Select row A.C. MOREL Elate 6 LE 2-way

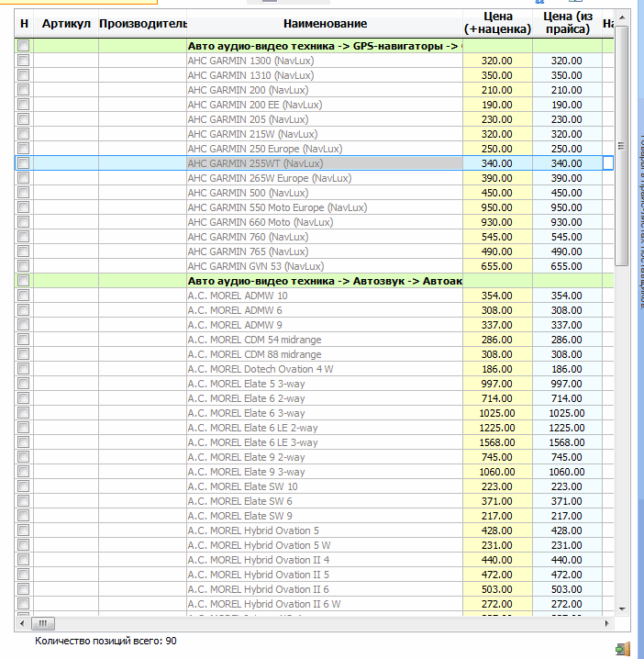pyautogui.click(x=315, y=428)
